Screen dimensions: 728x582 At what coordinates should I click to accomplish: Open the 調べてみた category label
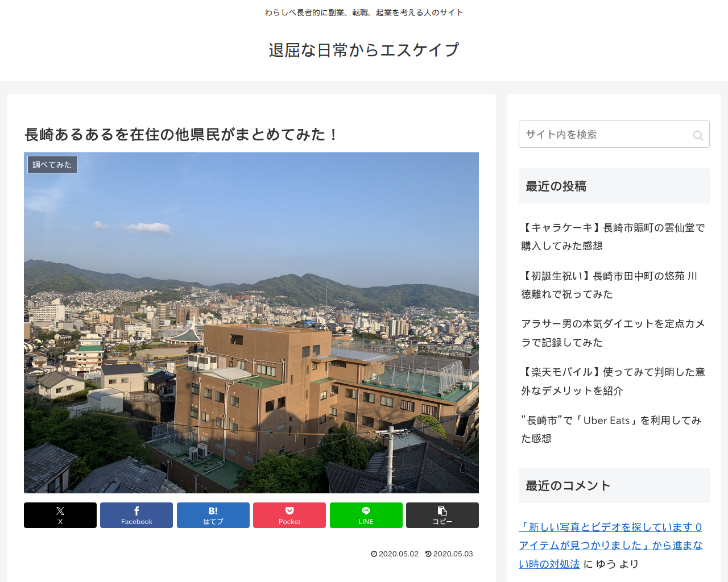coord(52,165)
